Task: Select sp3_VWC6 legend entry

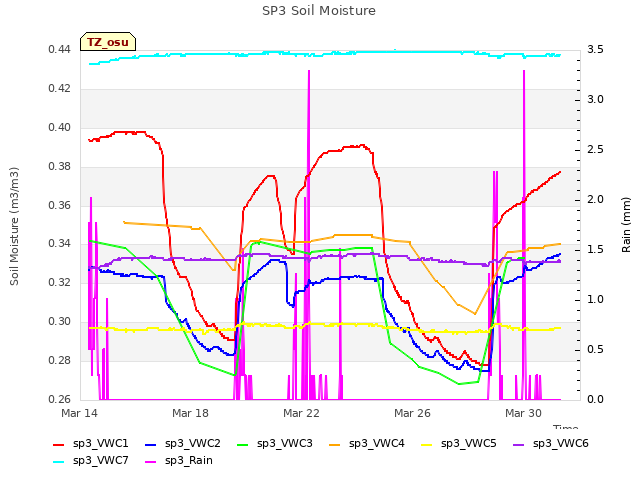Action: [x=551, y=444]
